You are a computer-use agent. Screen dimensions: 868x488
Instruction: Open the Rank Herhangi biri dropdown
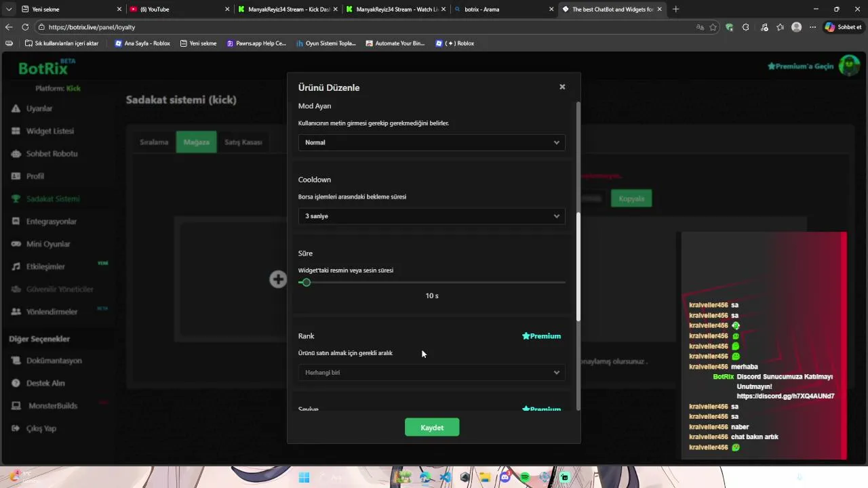[431, 373]
